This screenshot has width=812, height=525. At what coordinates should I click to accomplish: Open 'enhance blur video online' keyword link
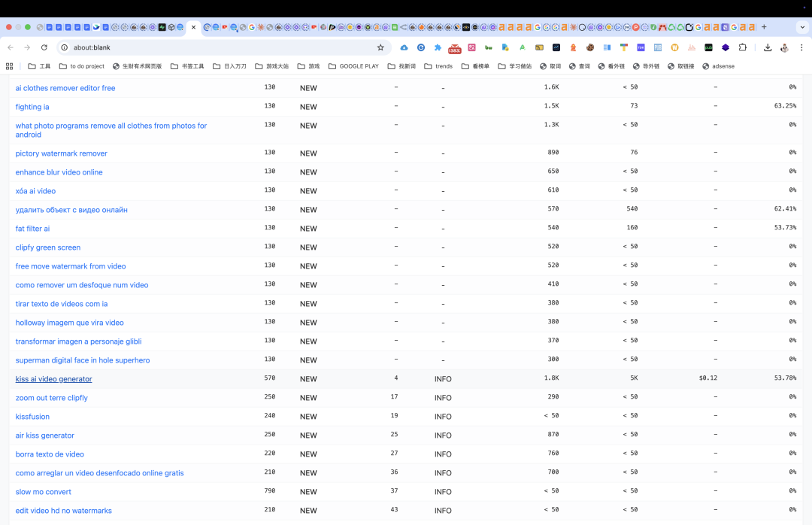59,172
